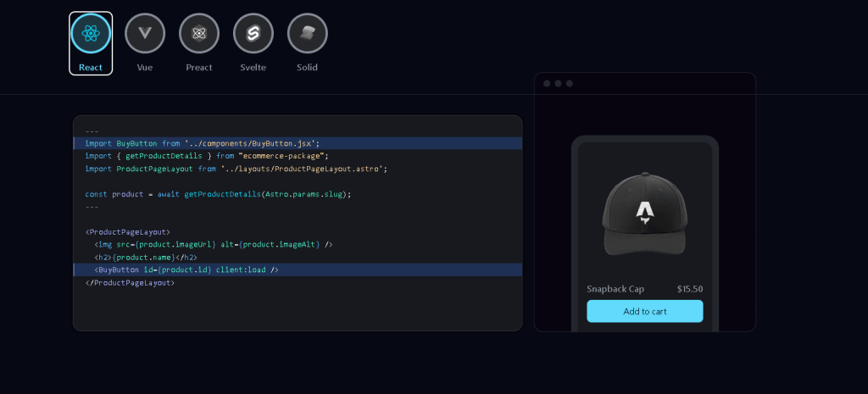Click the Vue tab label
The height and width of the screenshot is (394, 868).
(x=145, y=68)
